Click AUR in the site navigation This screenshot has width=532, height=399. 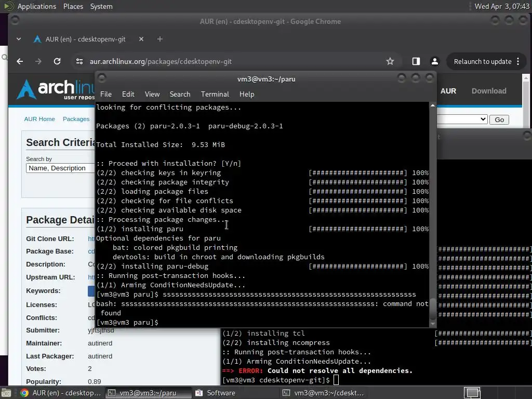(x=448, y=91)
